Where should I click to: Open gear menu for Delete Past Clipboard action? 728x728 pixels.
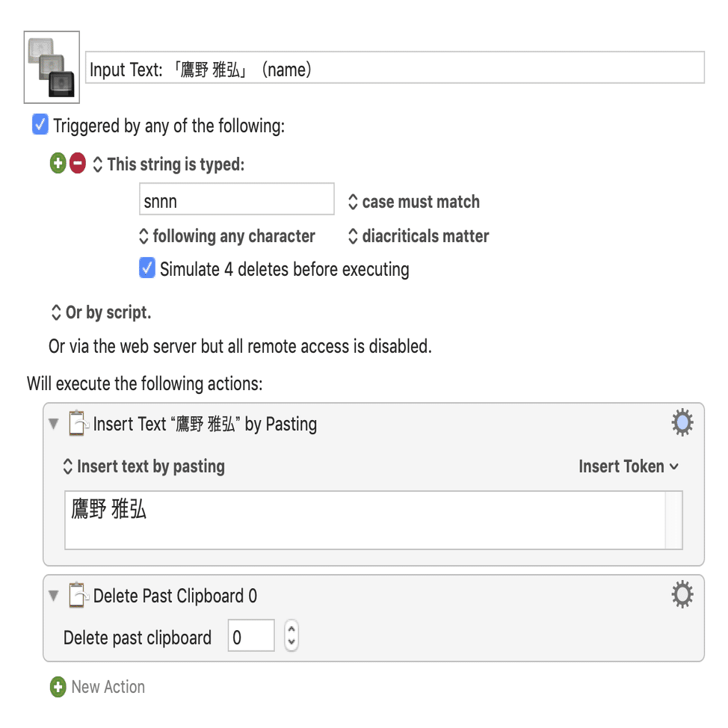(x=682, y=595)
